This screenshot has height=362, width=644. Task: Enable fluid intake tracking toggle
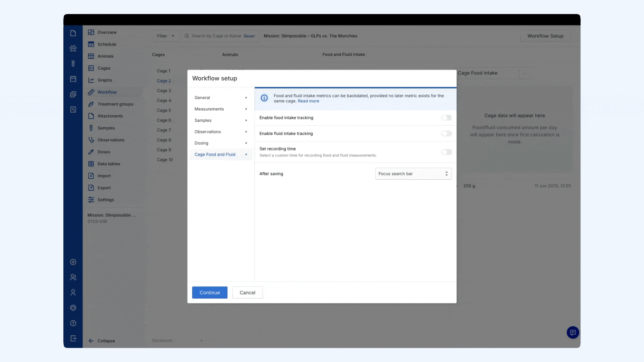pos(446,133)
